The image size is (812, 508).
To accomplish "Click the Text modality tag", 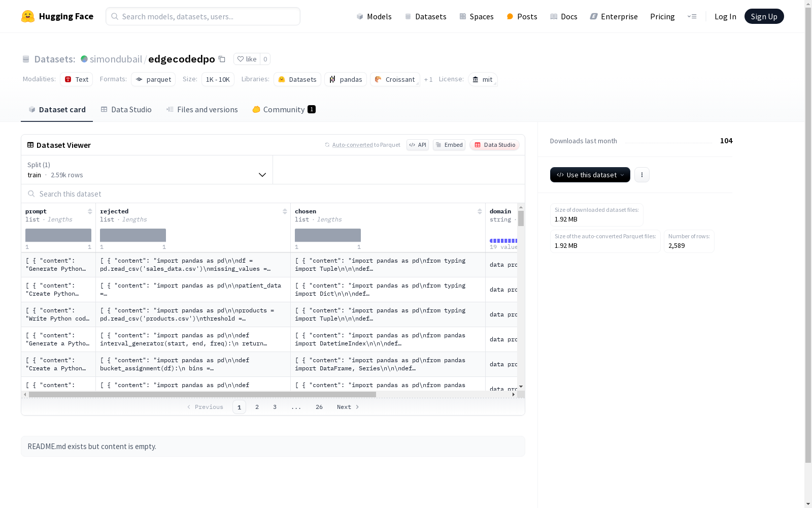I will click(77, 79).
